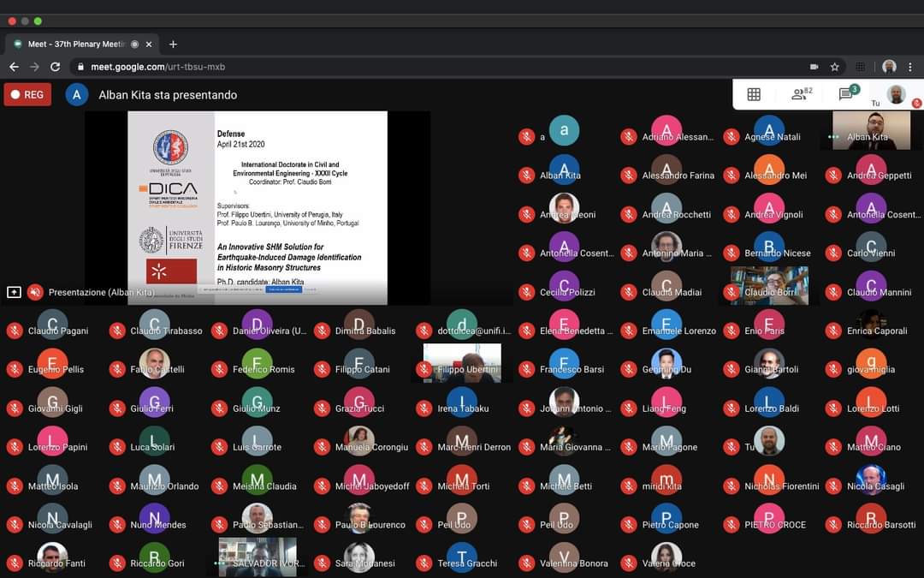The image size is (924, 578).
Task: Close the Meet browser tab
Action: pos(149,44)
